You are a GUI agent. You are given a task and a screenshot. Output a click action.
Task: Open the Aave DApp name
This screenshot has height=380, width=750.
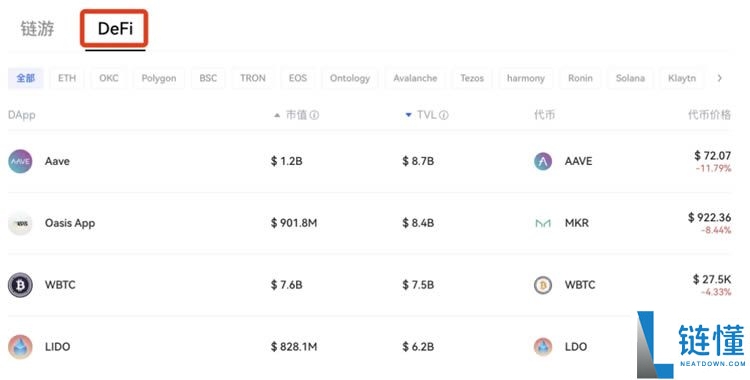click(57, 161)
